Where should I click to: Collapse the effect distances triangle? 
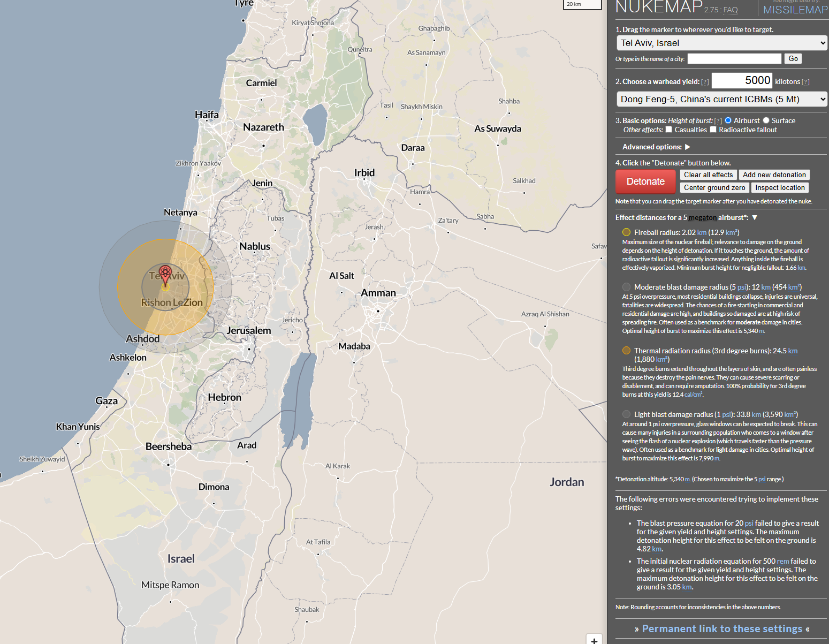coord(755,217)
